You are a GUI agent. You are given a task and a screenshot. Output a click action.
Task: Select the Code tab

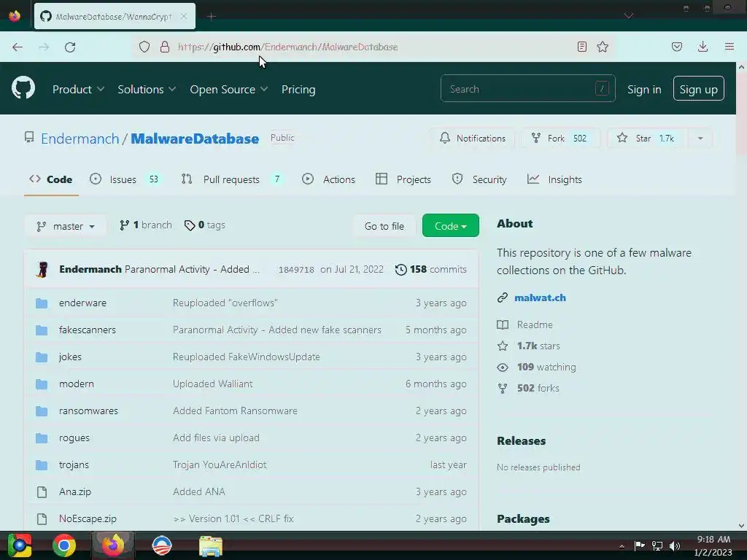[x=51, y=179]
